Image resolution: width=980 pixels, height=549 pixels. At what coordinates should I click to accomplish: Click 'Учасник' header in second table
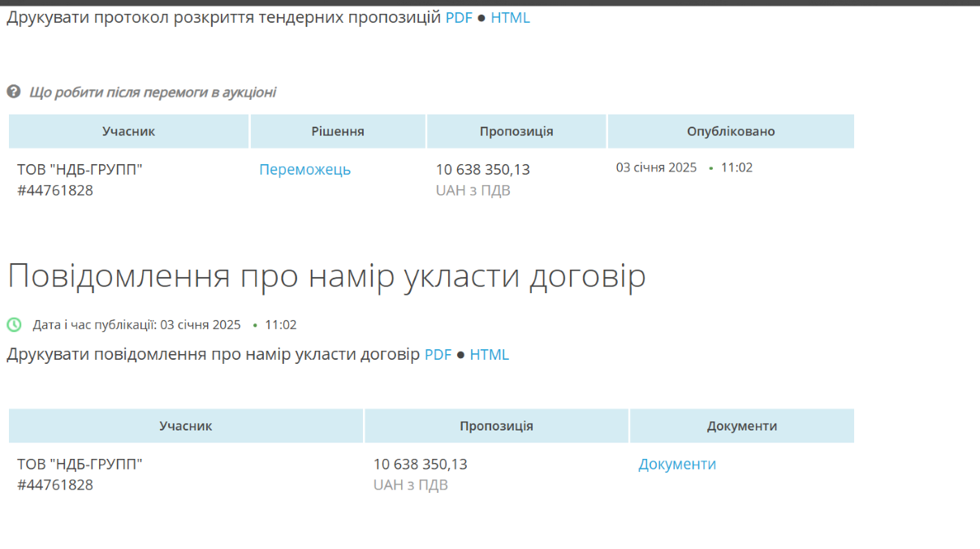tap(186, 426)
